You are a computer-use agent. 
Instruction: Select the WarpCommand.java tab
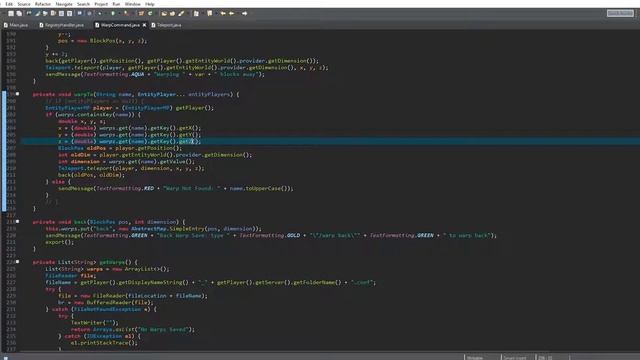tap(118, 25)
